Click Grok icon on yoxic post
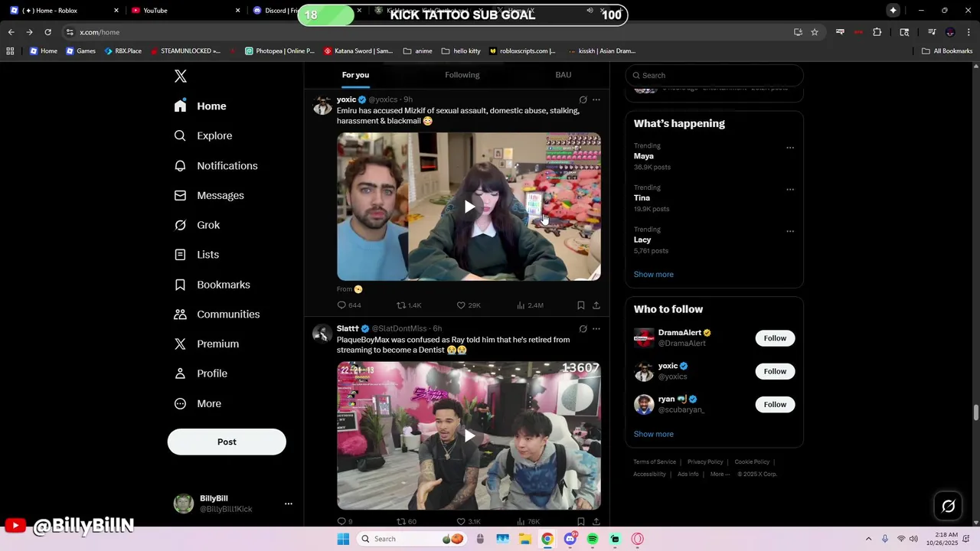Screen dimensions: 980x551 (x=583, y=99)
